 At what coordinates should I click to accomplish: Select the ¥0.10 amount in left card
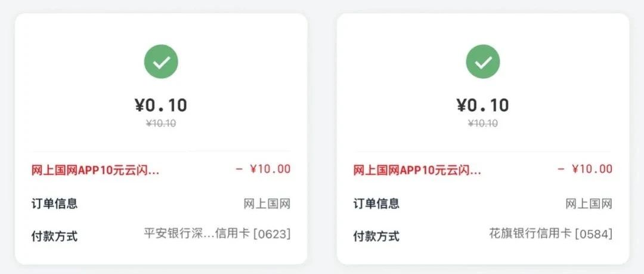pos(161,105)
